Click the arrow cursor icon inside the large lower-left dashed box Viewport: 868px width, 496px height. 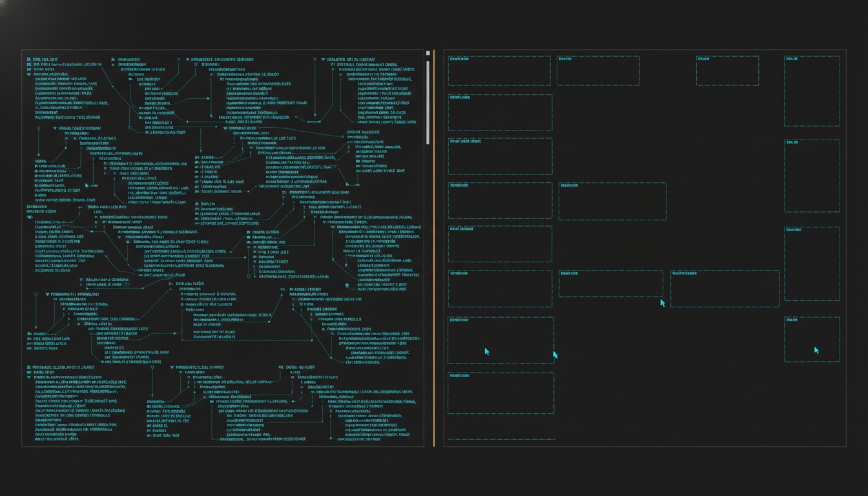coord(487,352)
